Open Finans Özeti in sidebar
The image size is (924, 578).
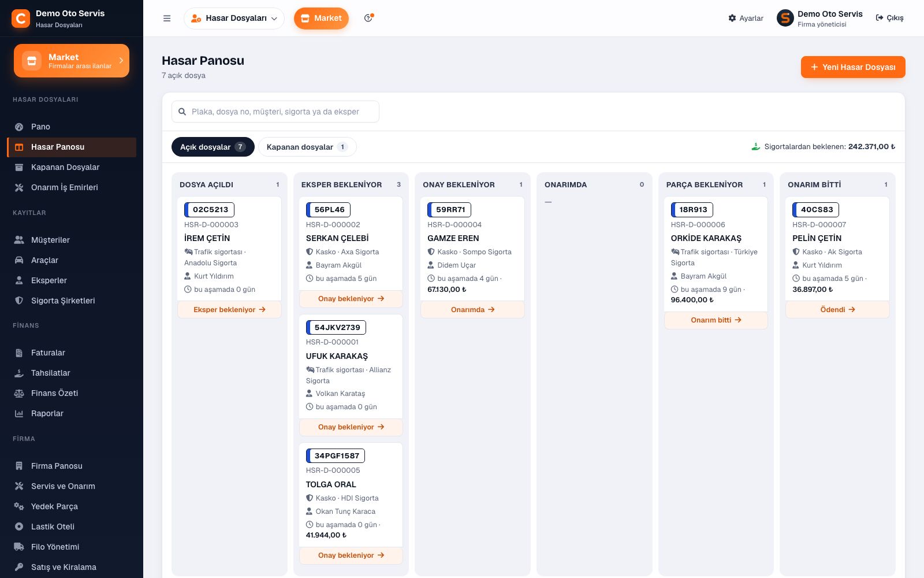(72, 393)
